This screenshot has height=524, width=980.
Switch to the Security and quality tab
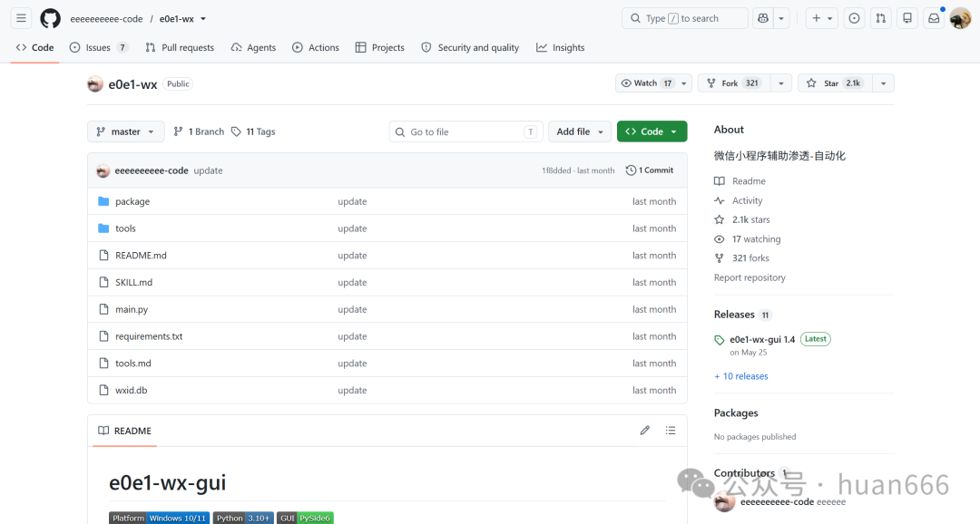(x=470, y=47)
